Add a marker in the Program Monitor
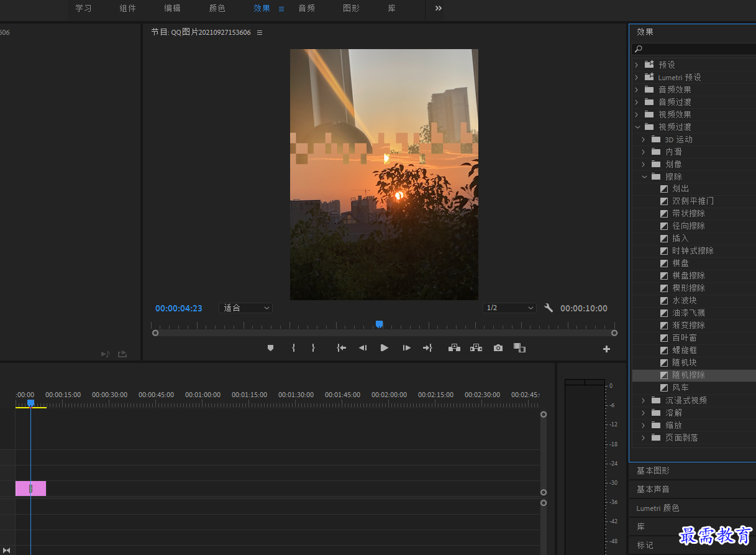 coord(270,348)
